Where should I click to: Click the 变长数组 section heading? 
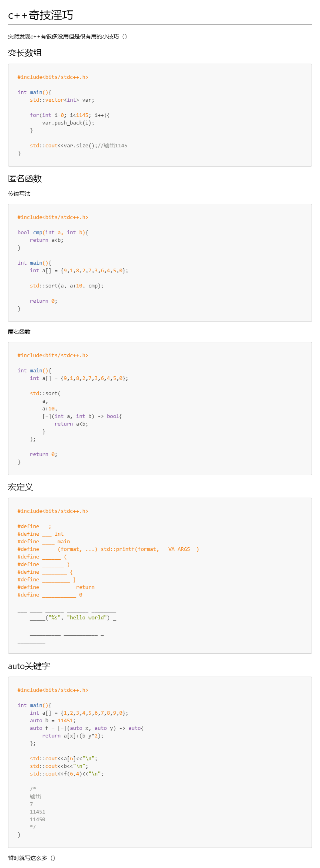(25, 53)
